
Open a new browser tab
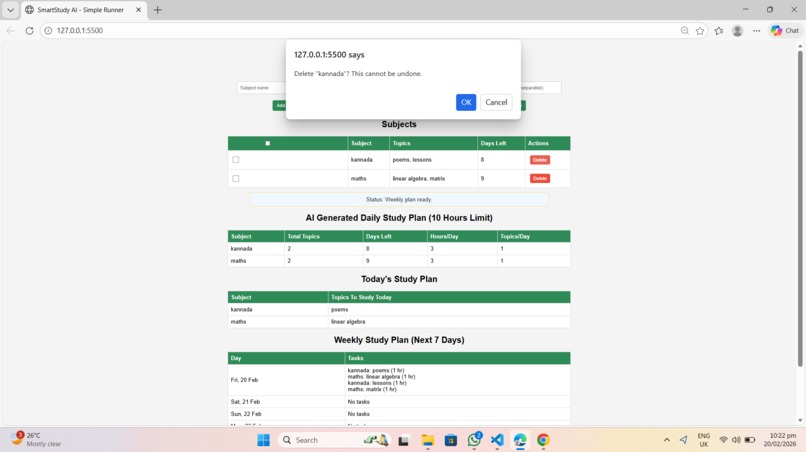157,10
